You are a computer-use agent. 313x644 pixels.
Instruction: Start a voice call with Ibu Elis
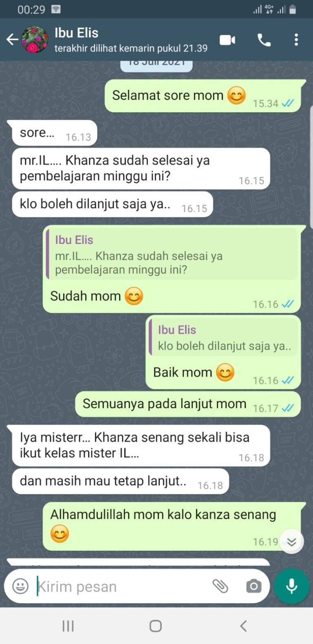click(264, 40)
